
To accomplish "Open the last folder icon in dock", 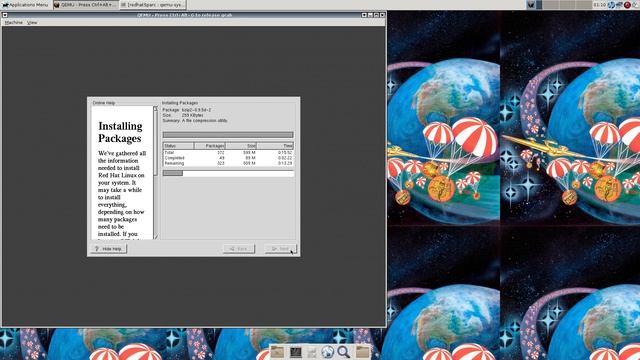I will point(362,352).
